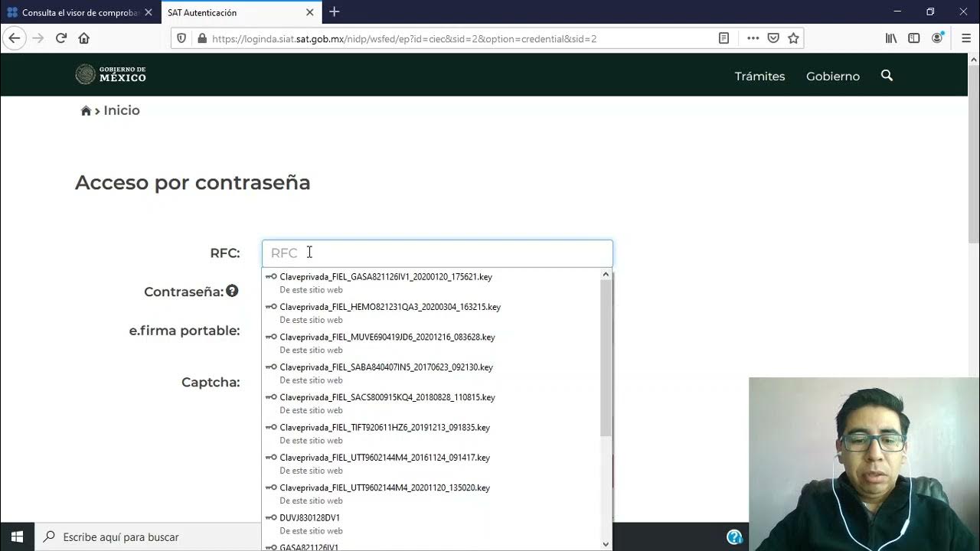The height and width of the screenshot is (551, 980).
Task: Open the Firefox hamburger menu
Action: tap(965, 38)
